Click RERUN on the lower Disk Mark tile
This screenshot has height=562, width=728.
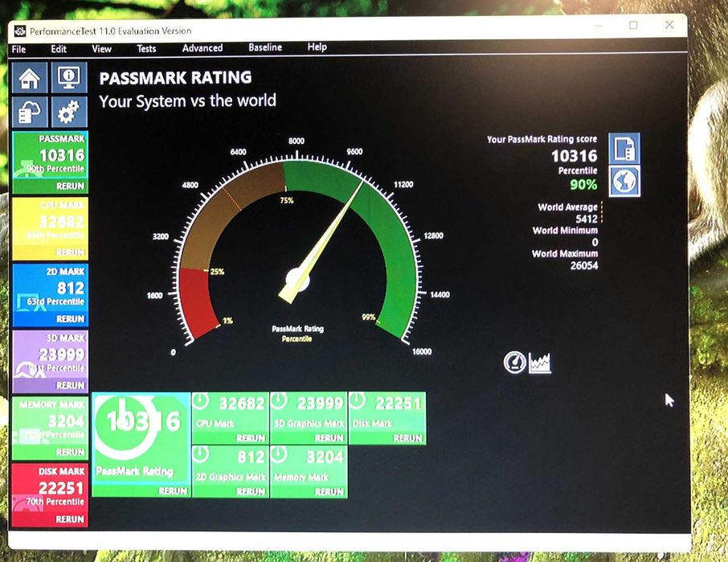click(407, 438)
